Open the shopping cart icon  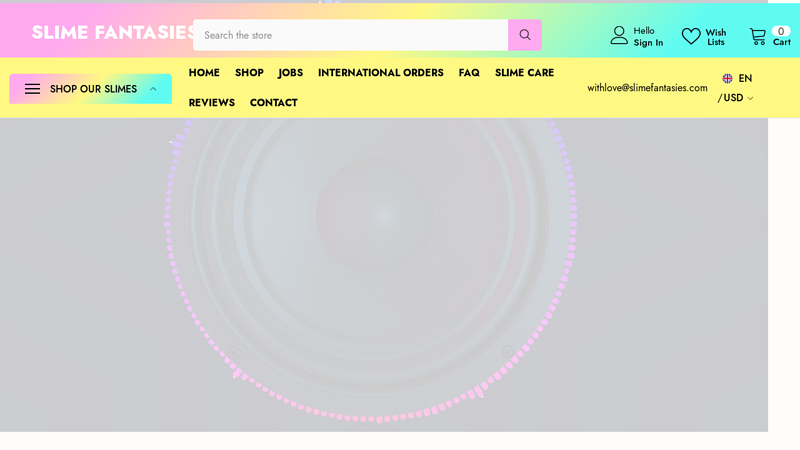tap(758, 36)
